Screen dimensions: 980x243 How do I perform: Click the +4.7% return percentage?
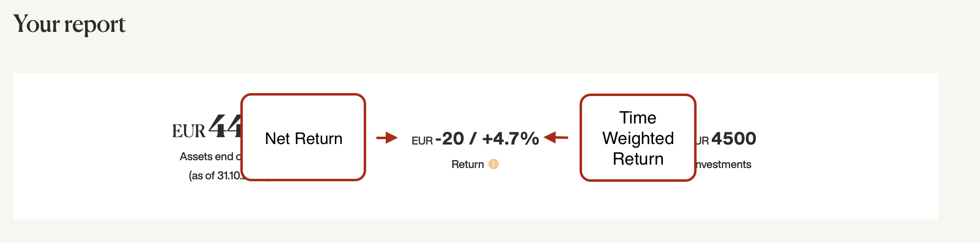(x=511, y=139)
